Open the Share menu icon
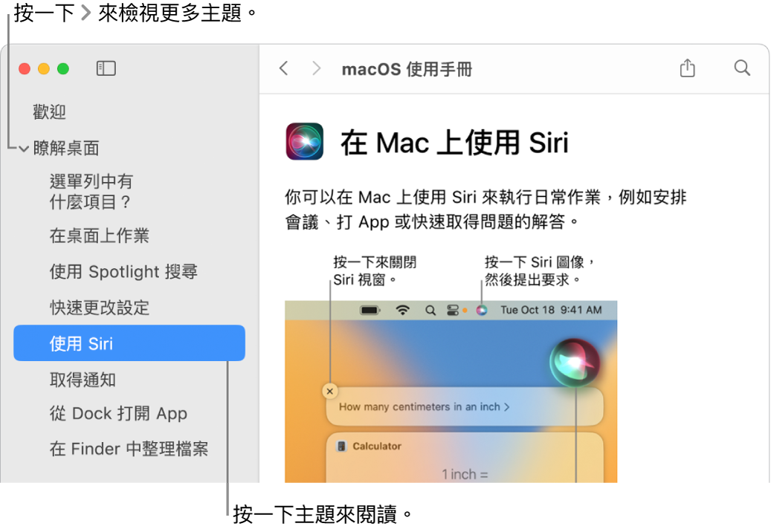 (x=688, y=68)
